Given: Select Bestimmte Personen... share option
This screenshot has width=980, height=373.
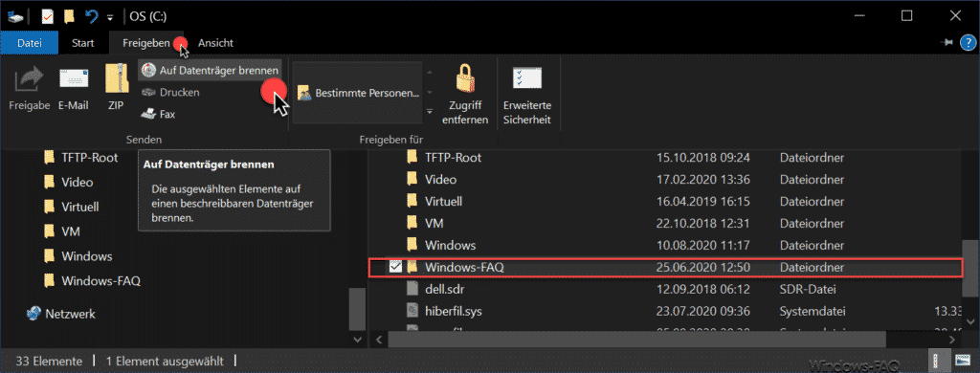Looking at the screenshot, I should pyautogui.click(x=358, y=93).
